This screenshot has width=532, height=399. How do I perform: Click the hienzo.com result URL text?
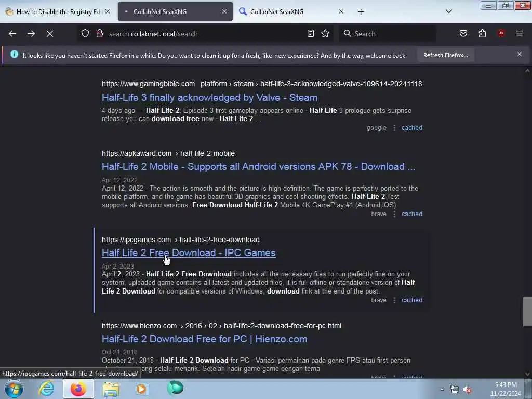(x=221, y=326)
